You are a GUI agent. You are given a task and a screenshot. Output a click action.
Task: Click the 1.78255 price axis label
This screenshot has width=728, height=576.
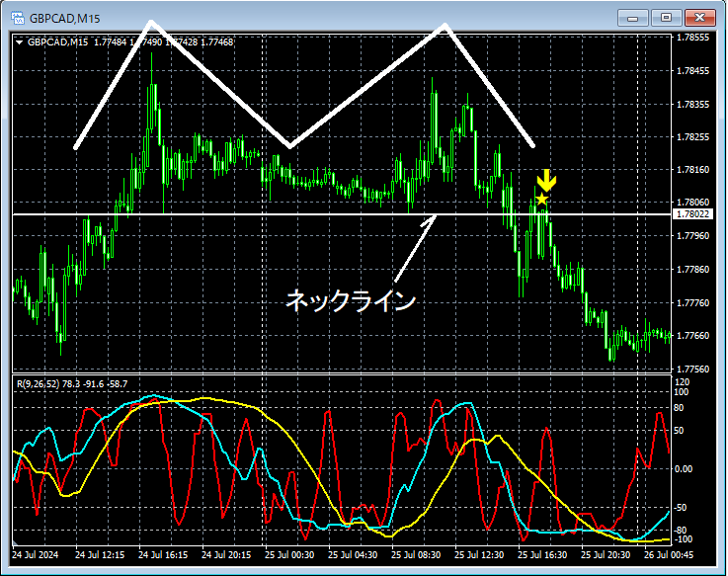point(692,137)
